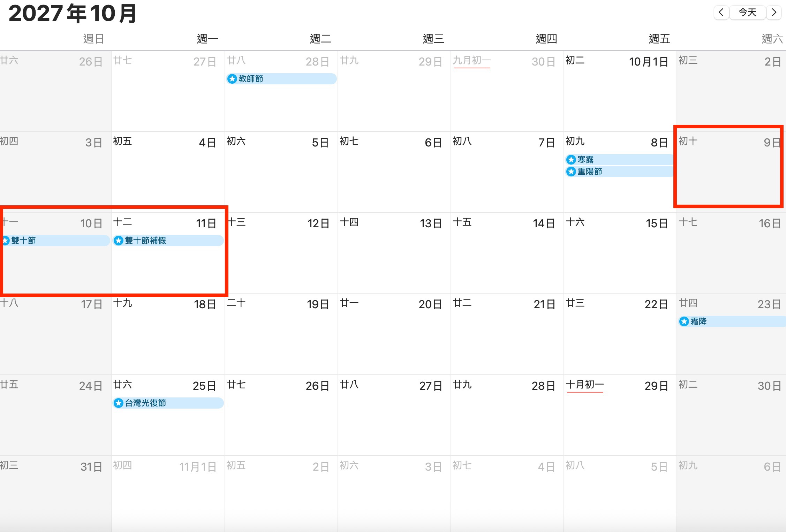
Task: Select the date 22日 labeled 廿三
Action: [x=656, y=304]
